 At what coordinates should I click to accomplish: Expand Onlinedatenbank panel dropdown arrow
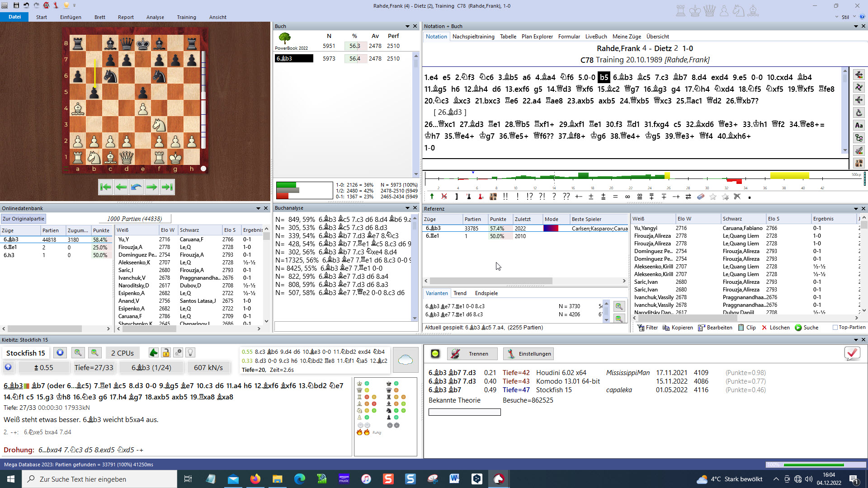click(x=259, y=208)
